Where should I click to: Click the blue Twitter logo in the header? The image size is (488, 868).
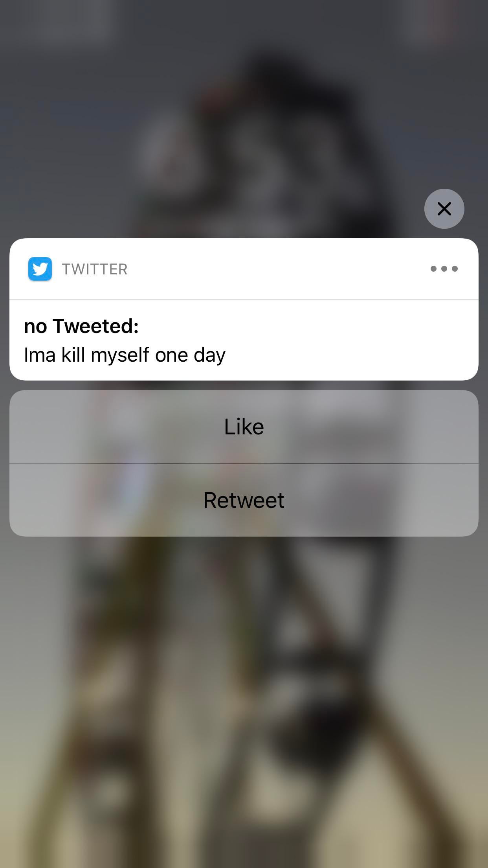tap(40, 269)
